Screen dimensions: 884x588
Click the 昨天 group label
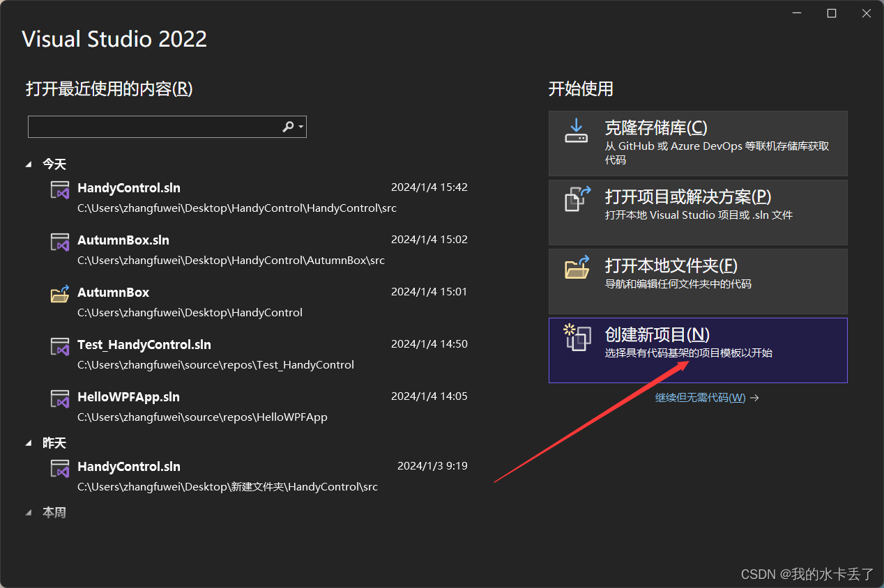pyautogui.click(x=54, y=443)
